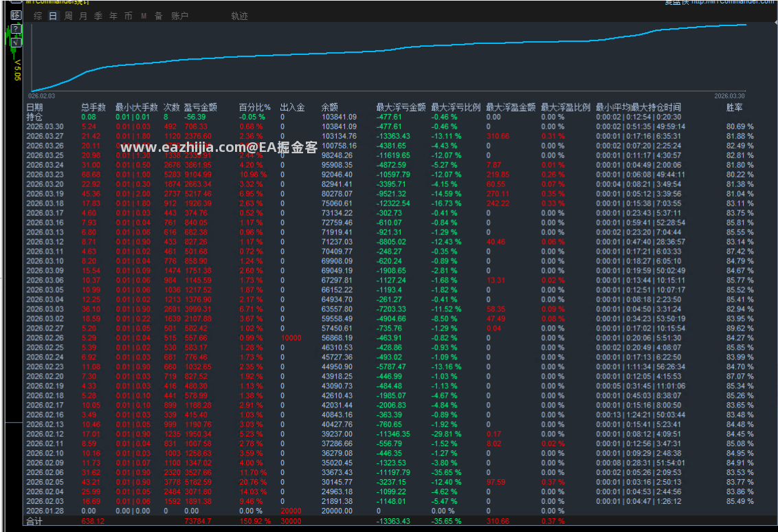Switch to the 年 yearly tab
Viewport: 778px width, 532px height.
tap(113, 16)
